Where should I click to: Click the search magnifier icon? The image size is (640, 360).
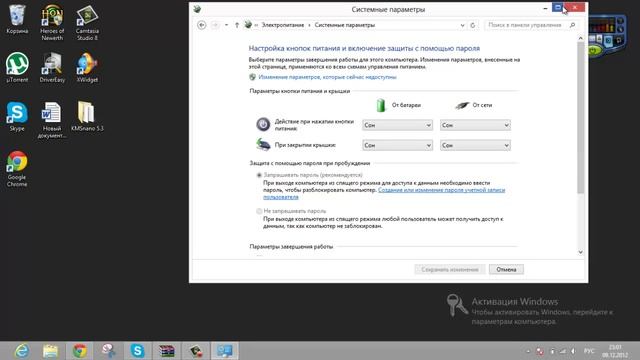572,25
